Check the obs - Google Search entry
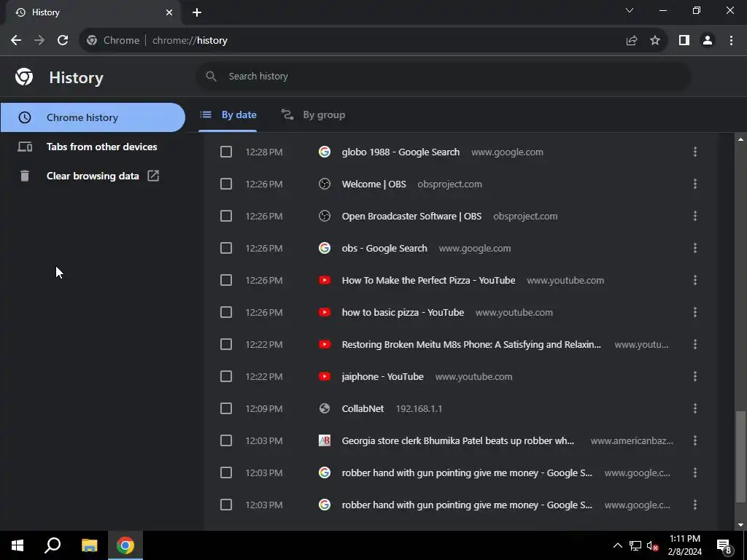747x560 pixels. (x=226, y=248)
